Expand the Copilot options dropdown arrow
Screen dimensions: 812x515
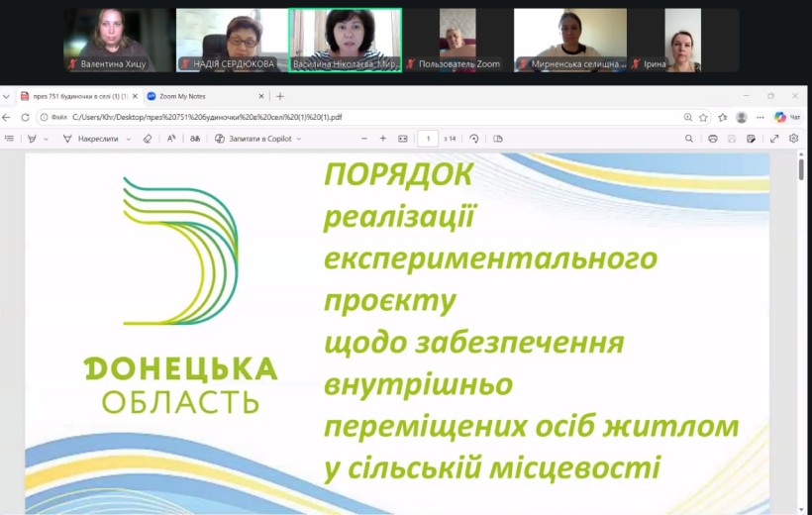click(299, 139)
